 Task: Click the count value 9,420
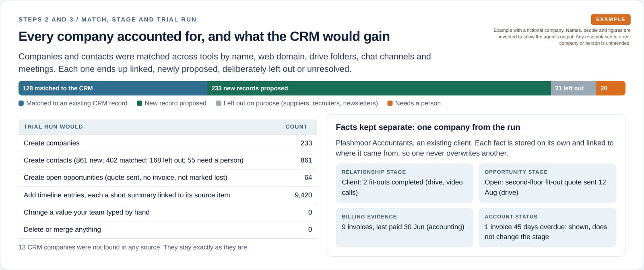303,195
